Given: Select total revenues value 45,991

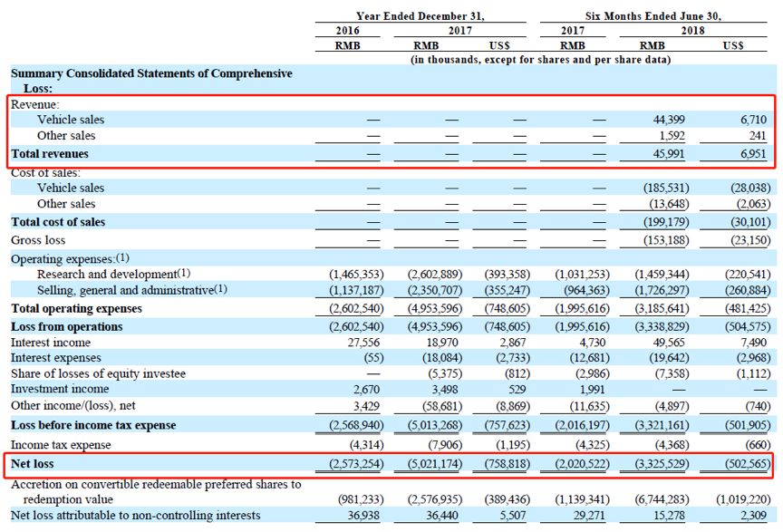Looking at the screenshot, I should [669, 154].
